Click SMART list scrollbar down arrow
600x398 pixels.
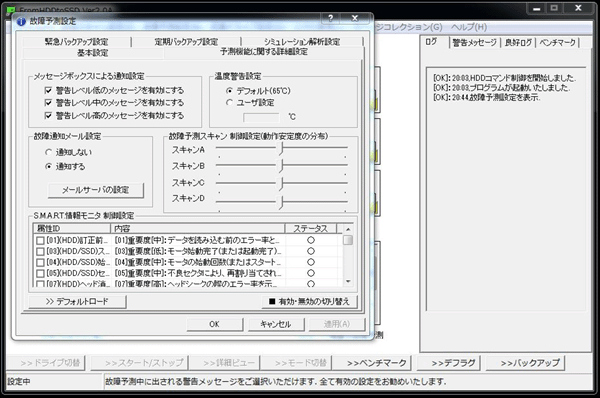[x=348, y=282]
